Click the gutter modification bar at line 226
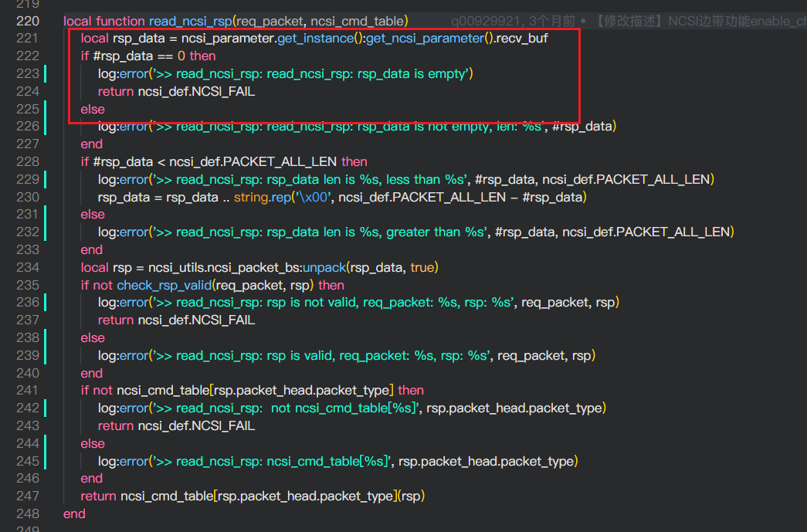Viewport: 807px width, 532px height. 45,126
